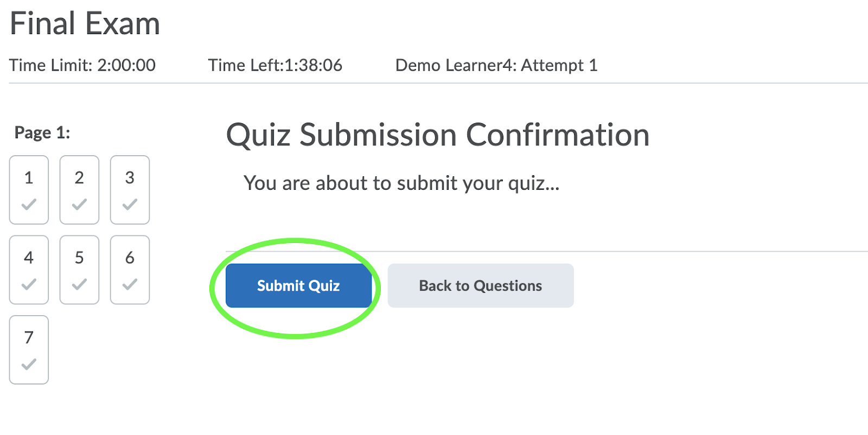Click the Page 1 label
The width and height of the screenshot is (868, 435).
point(42,132)
